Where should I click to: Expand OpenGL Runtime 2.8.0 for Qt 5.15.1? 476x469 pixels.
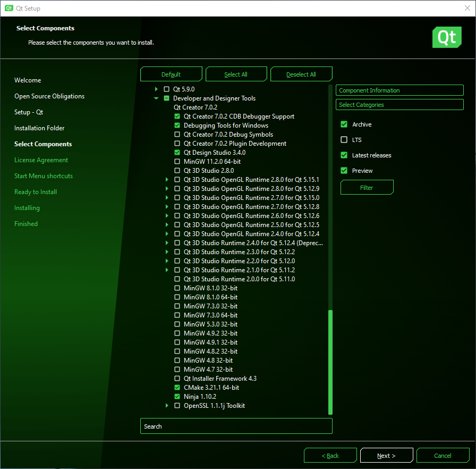pyautogui.click(x=167, y=180)
